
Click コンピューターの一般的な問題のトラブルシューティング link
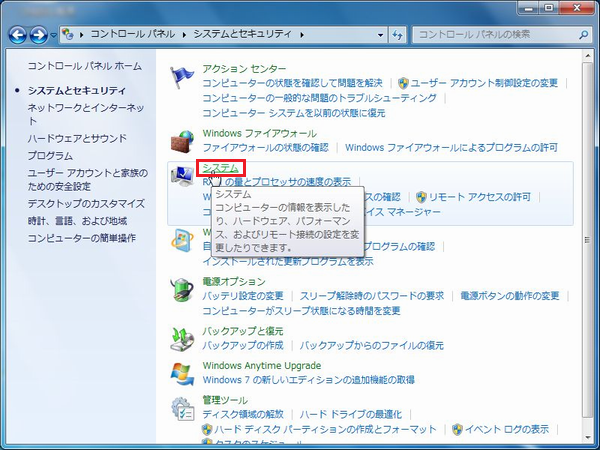click(320, 98)
